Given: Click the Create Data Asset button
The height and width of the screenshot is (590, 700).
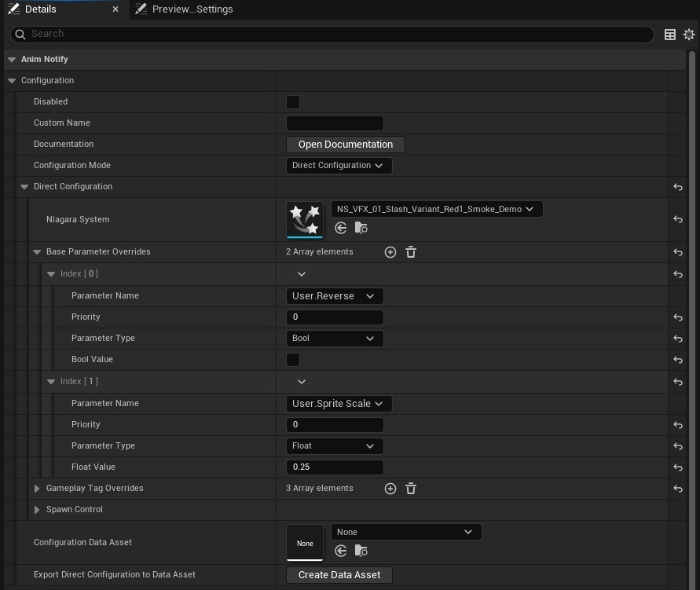Looking at the screenshot, I should tap(339, 575).
